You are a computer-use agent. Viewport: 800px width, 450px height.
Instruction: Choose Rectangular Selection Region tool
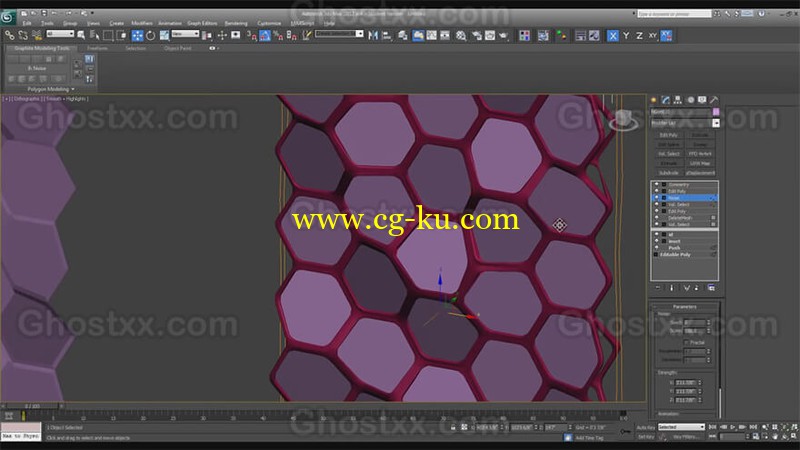(108, 35)
